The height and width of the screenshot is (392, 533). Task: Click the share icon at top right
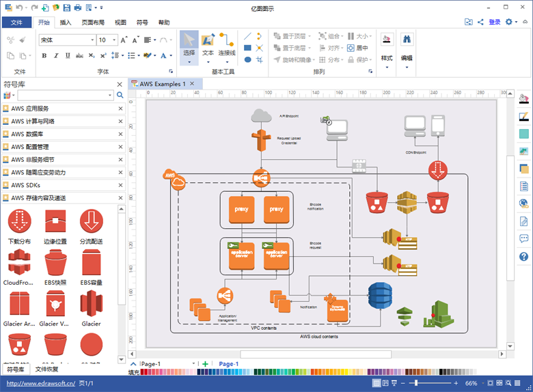[480, 22]
